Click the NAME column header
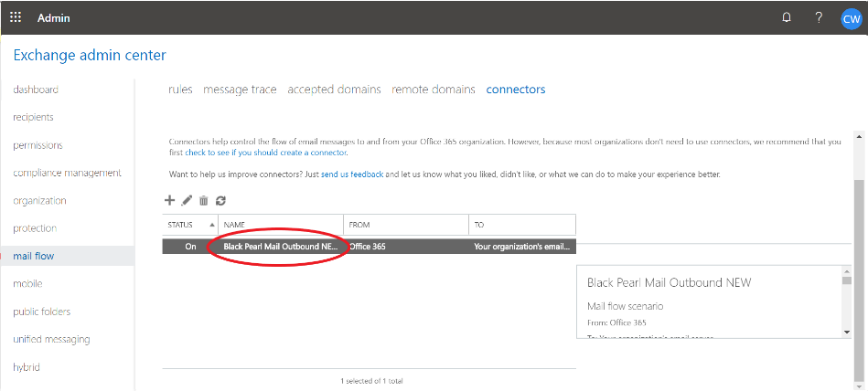Viewport: 868px width, 391px height. [281, 225]
